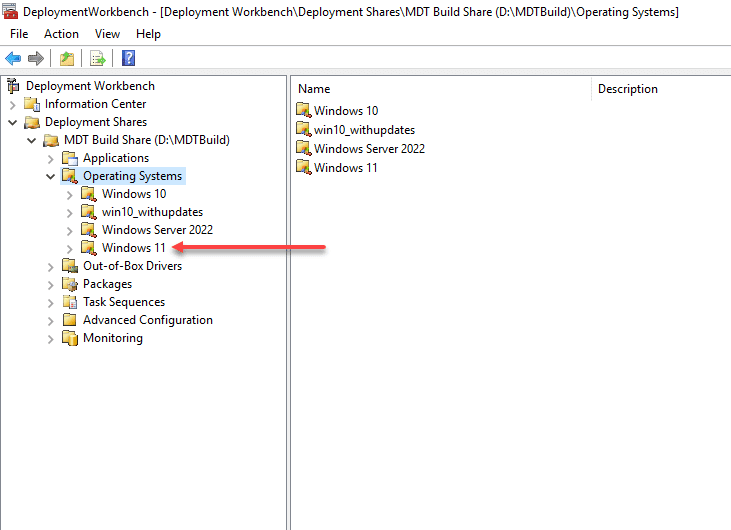The height and width of the screenshot is (530, 731).
Task: Select Operating Systems label in the tree
Action: 132,176
